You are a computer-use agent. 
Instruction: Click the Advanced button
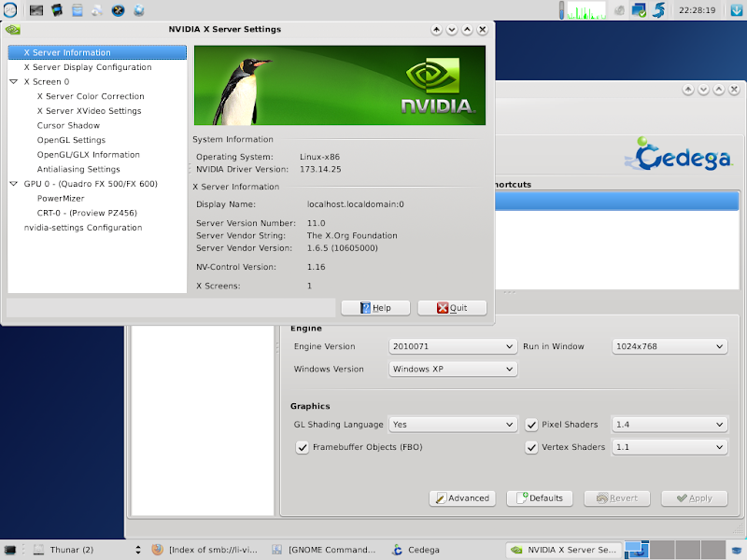462,498
